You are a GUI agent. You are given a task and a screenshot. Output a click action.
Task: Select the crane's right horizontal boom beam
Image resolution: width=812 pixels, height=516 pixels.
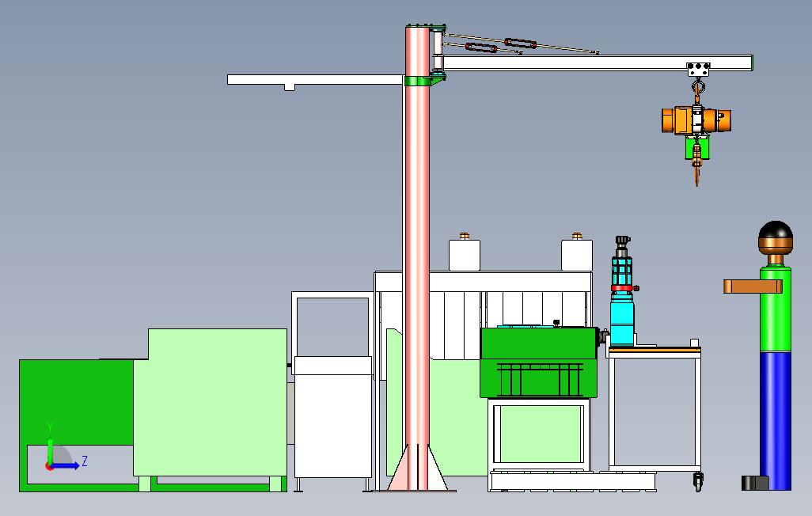[598, 63]
